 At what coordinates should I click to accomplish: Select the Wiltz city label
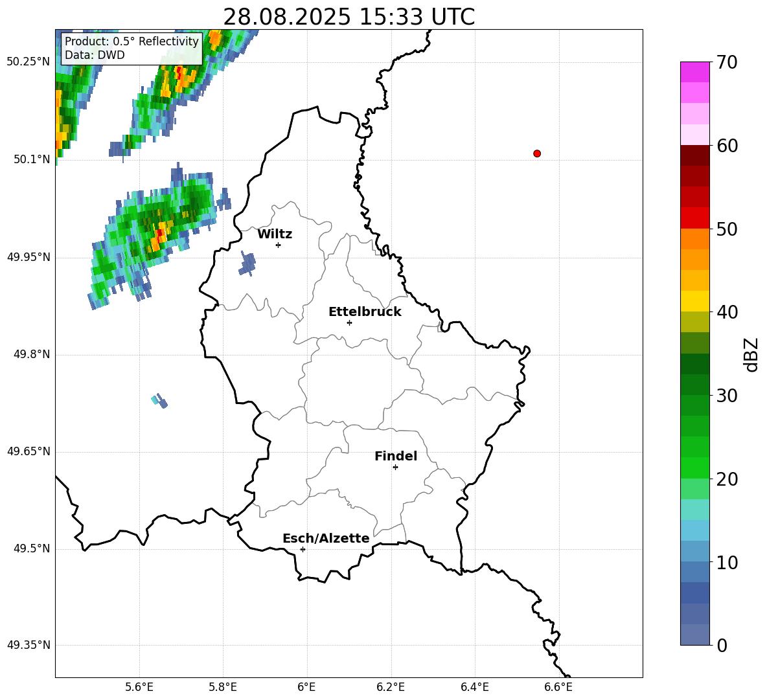click(x=275, y=234)
